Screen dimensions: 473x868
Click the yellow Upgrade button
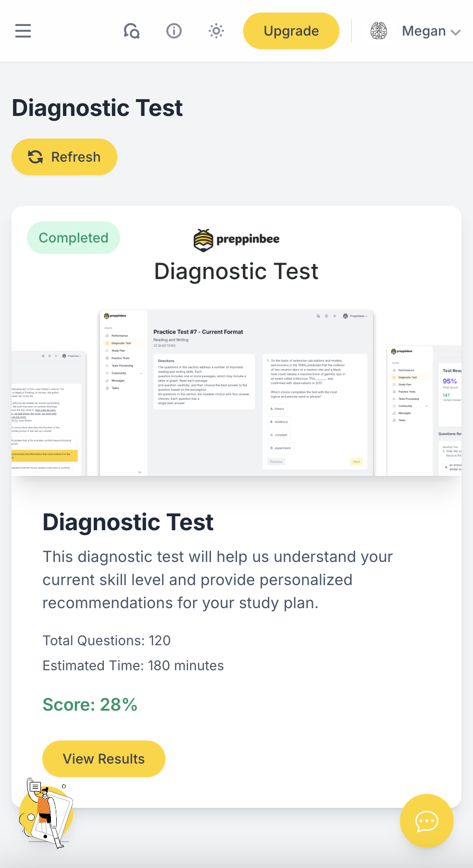click(x=291, y=31)
